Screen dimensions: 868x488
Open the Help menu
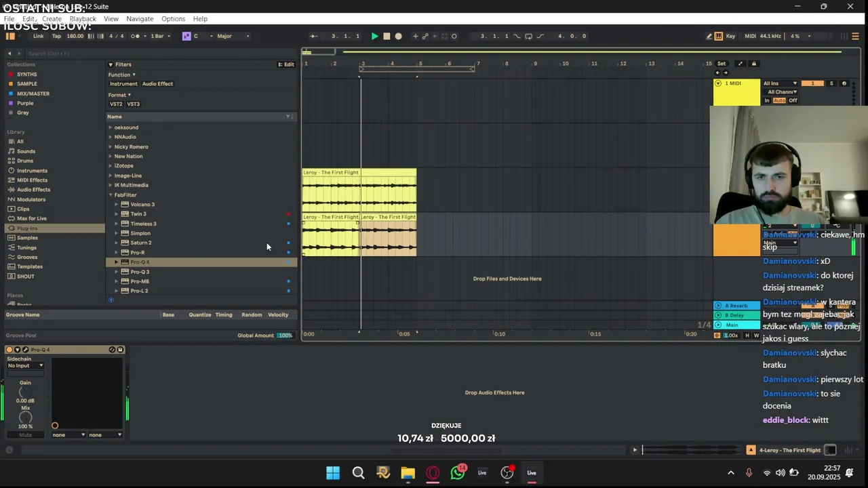pyautogui.click(x=200, y=18)
